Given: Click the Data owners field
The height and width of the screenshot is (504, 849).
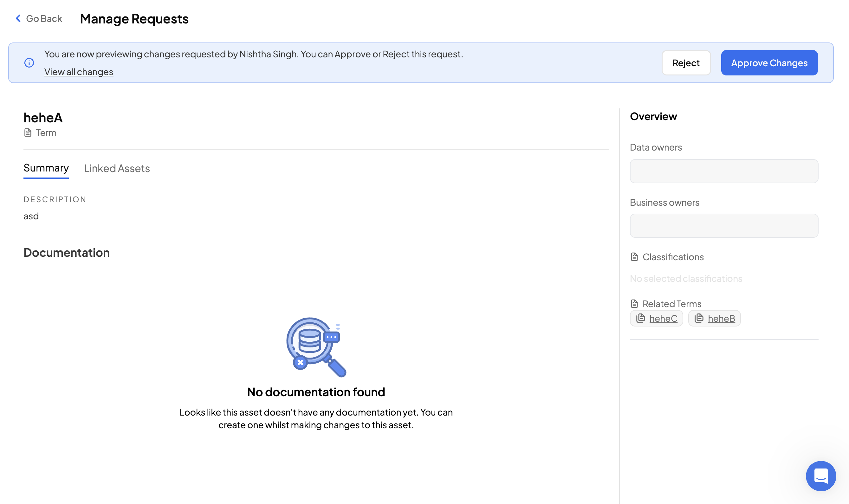Looking at the screenshot, I should 724,171.
